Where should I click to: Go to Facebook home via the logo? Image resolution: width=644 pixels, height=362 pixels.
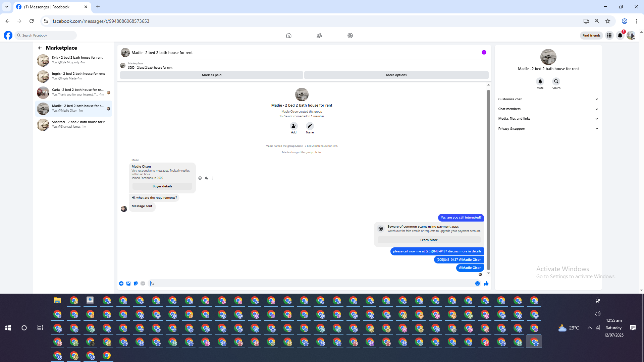point(8,35)
